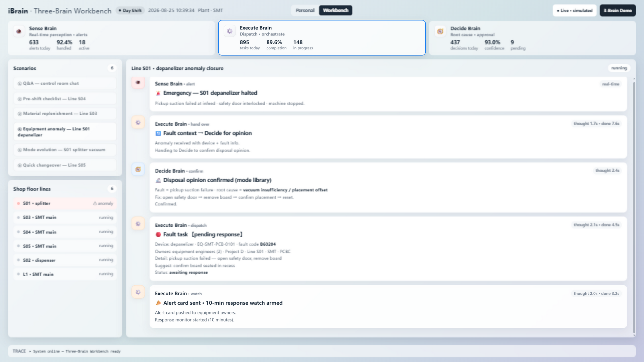Click the Execute Brain gear icon in header card
This screenshot has width=644, height=362.
230,31
